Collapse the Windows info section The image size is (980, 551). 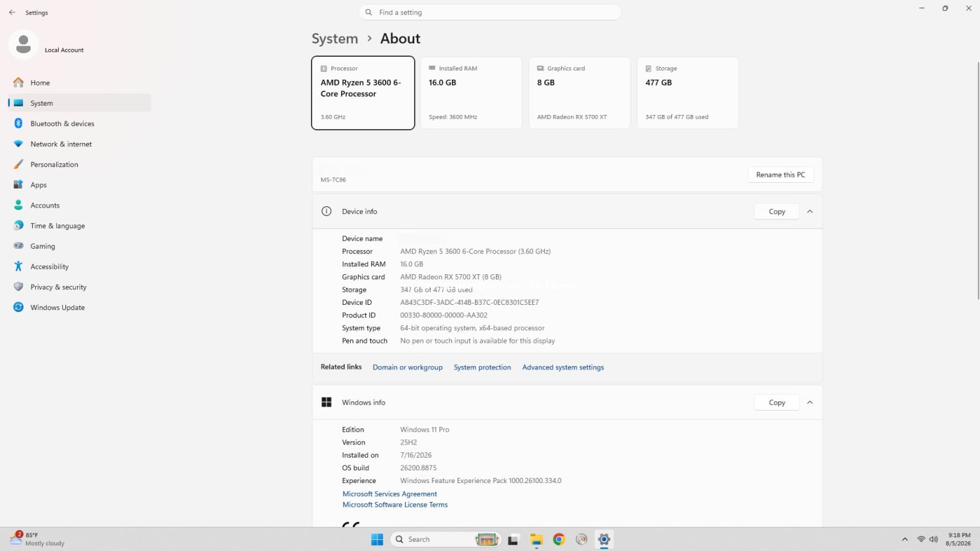[x=810, y=403]
